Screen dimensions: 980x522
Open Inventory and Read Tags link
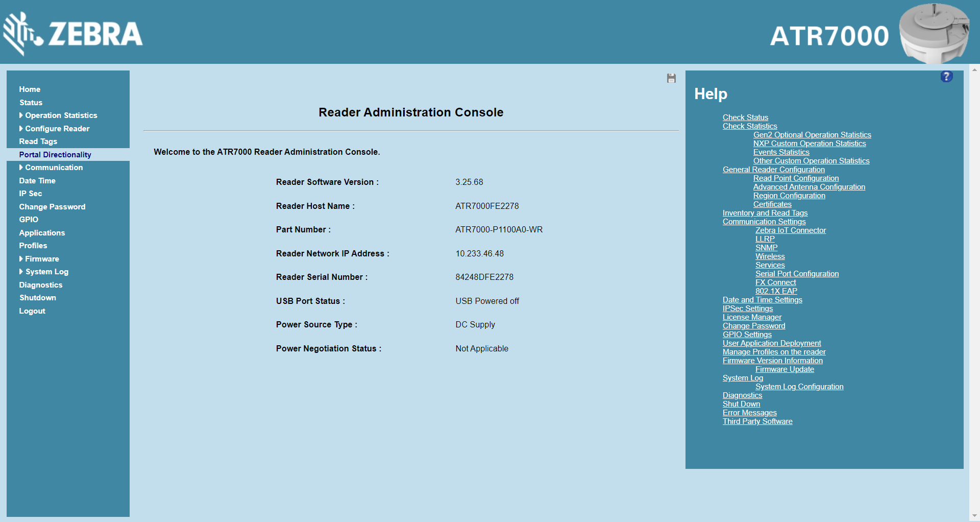click(x=765, y=213)
